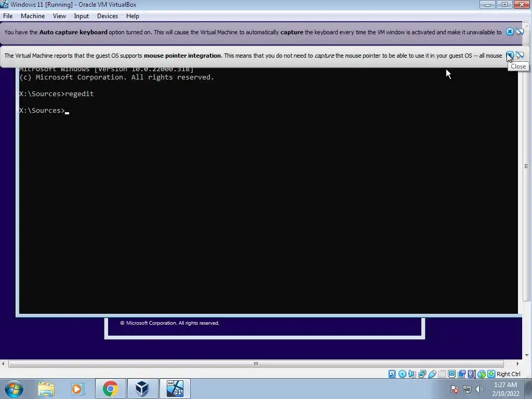Screen dimensions: 532x399
Task: Open the Input menu
Action: [x=81, y=16]
